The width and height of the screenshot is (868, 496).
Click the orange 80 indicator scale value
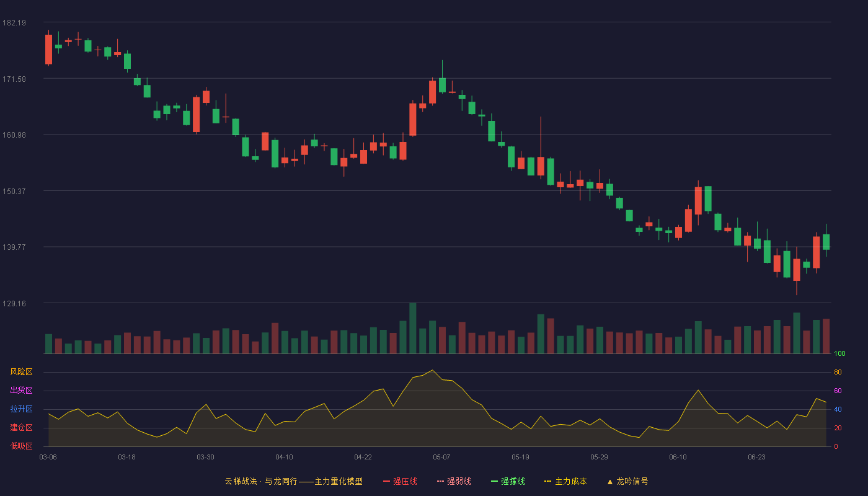coord(838,373)
